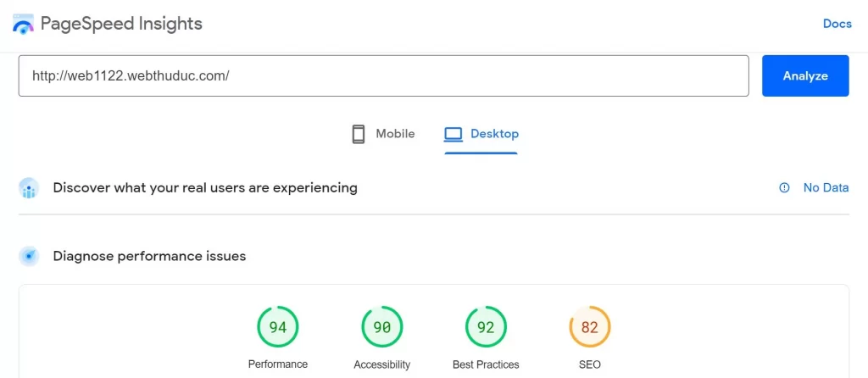Click the Accessibility label

coord(382,364)
